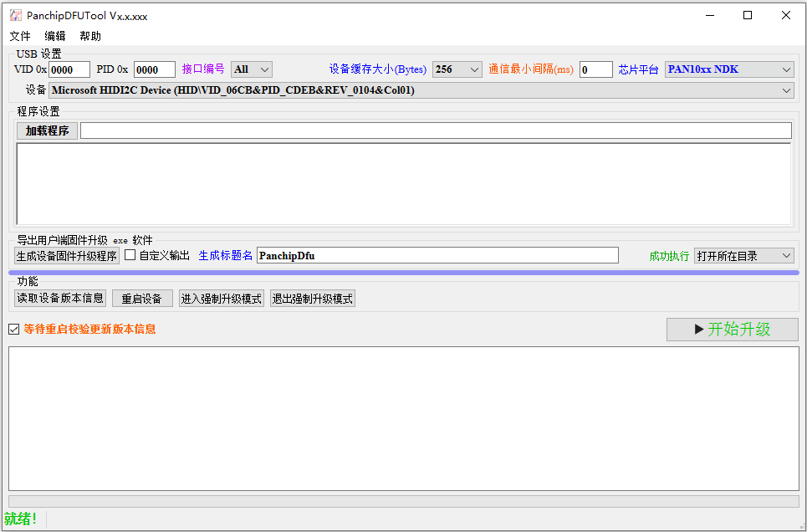Open the 成功执行 打开所在目录 dropdown

pyautogui.click(x=744, y=255)
